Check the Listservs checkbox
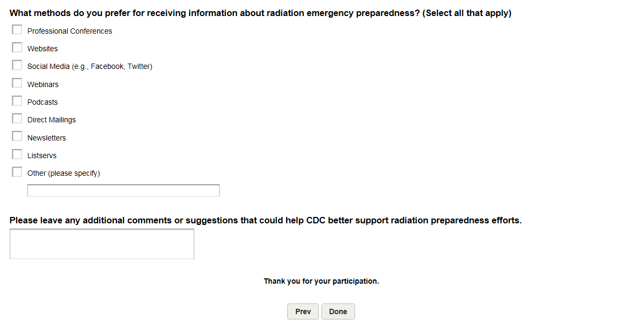 tap(17, 154)
